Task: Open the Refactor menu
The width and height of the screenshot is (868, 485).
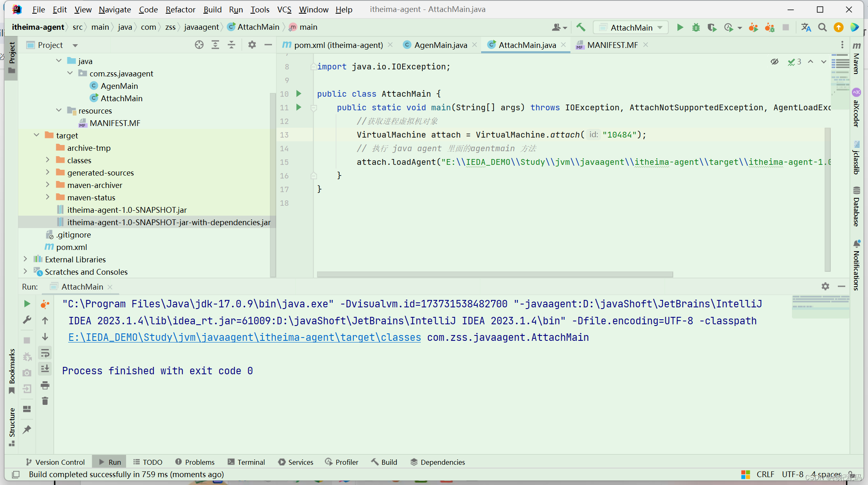Action: (180, 10)
